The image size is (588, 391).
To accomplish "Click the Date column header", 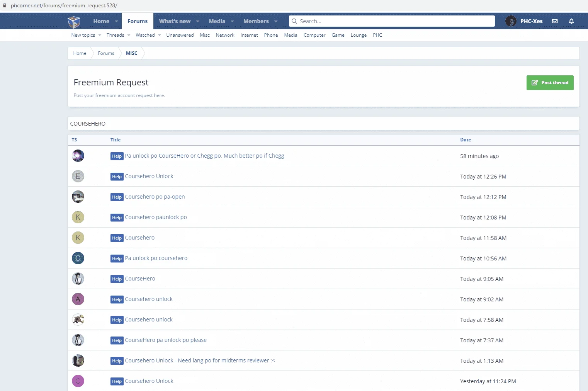I will [x=466, y=140].
